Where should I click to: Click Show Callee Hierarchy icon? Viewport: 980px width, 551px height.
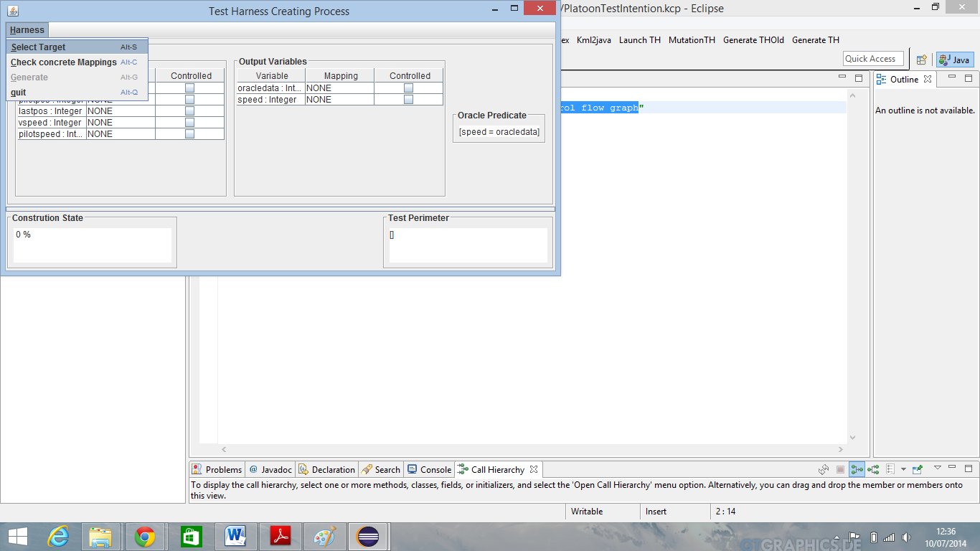873,470
